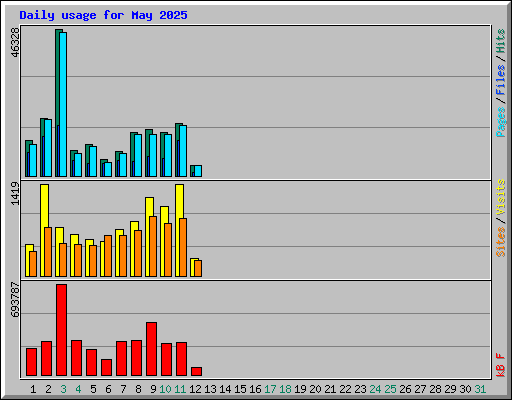
Task: Click day 16 on the bottom axis
Action: pyautogui.click(x=255, y=389)
